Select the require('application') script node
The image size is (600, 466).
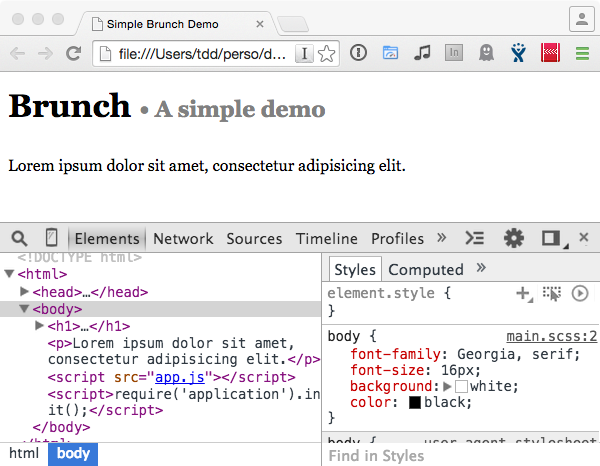coord(183,402)
